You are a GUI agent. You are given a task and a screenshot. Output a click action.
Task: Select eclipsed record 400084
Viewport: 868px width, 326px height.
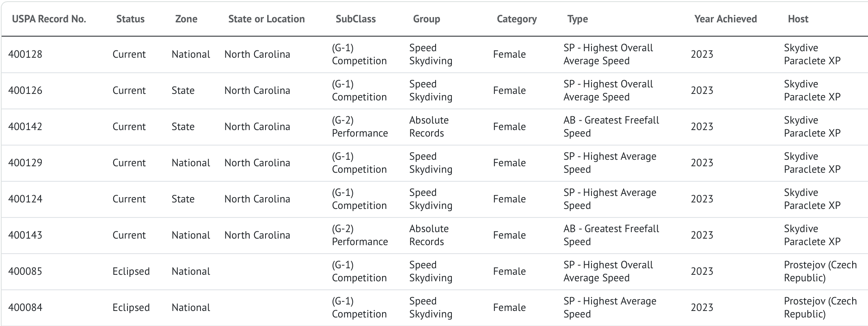pyautogui.click(x=25, y=308)
